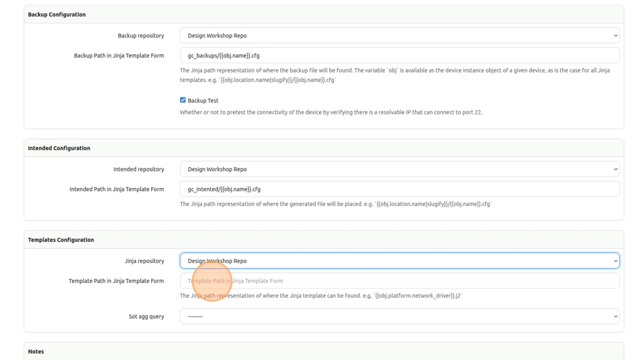
Task: Click the Intended Configuration panel heading
Action: coord(59,148)
